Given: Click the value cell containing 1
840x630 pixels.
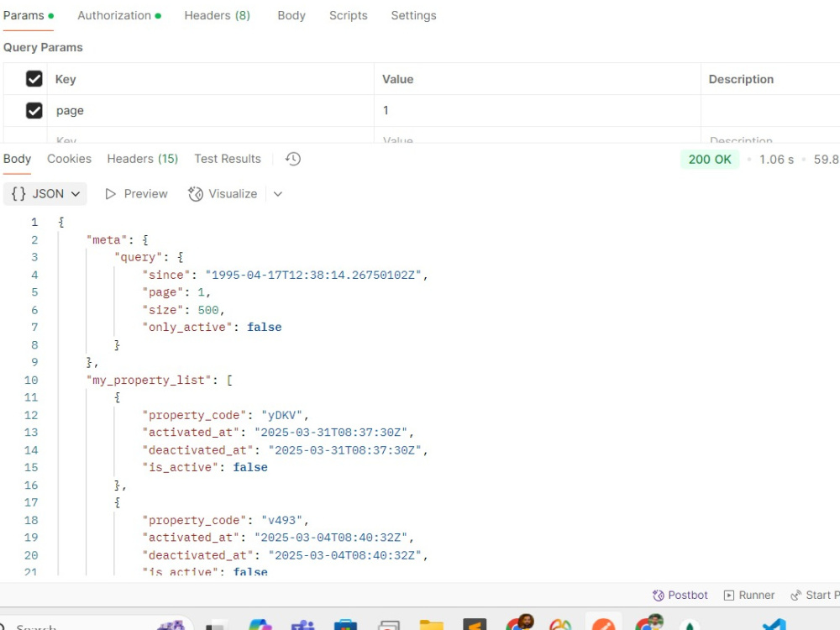Looking at the screenshot, I should tap(538, 110).
